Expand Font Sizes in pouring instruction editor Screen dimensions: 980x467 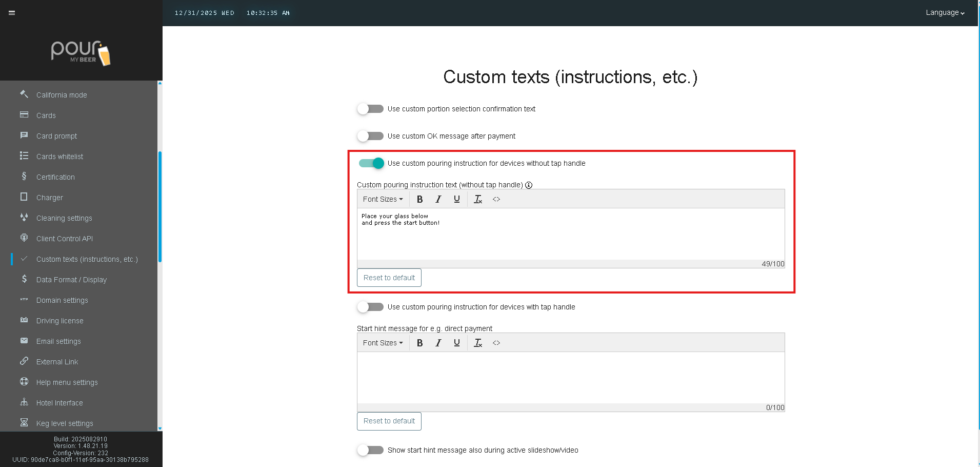pos(383,199)
